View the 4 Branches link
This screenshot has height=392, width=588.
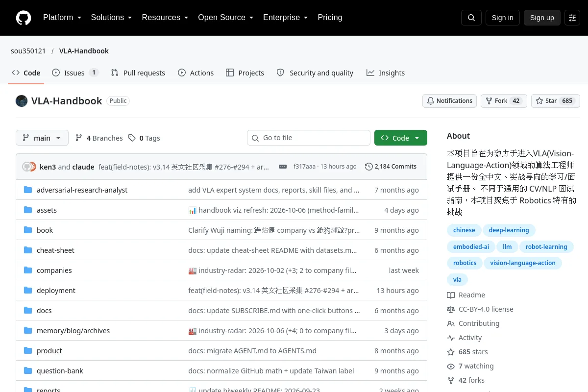coord(99,138)
